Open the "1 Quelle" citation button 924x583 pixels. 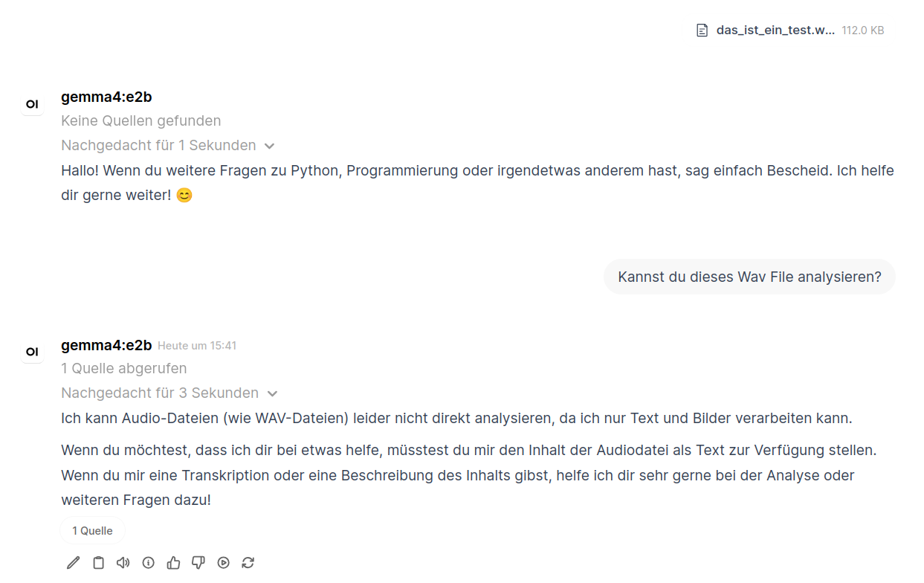click(x=93, y=531)
